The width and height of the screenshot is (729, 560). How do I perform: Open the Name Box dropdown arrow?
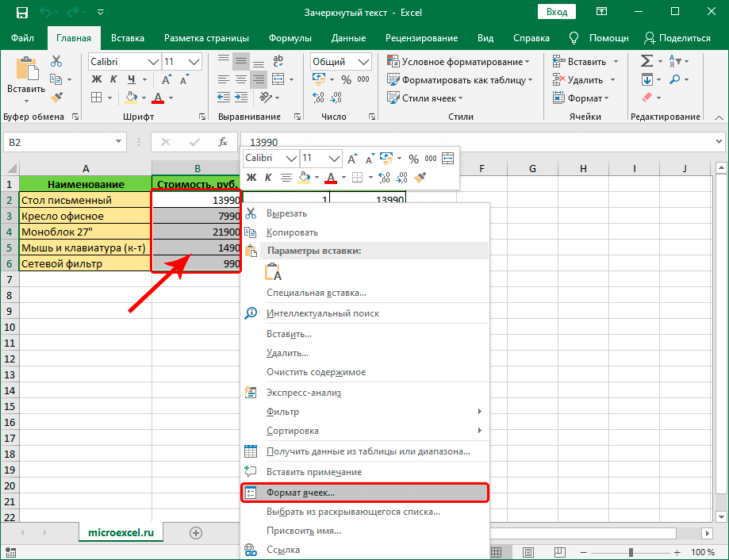[118, 142]
